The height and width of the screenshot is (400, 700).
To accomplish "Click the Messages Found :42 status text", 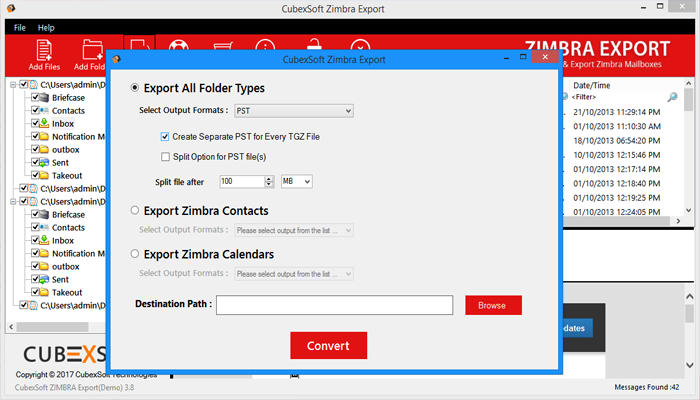I will coord(646,387).
